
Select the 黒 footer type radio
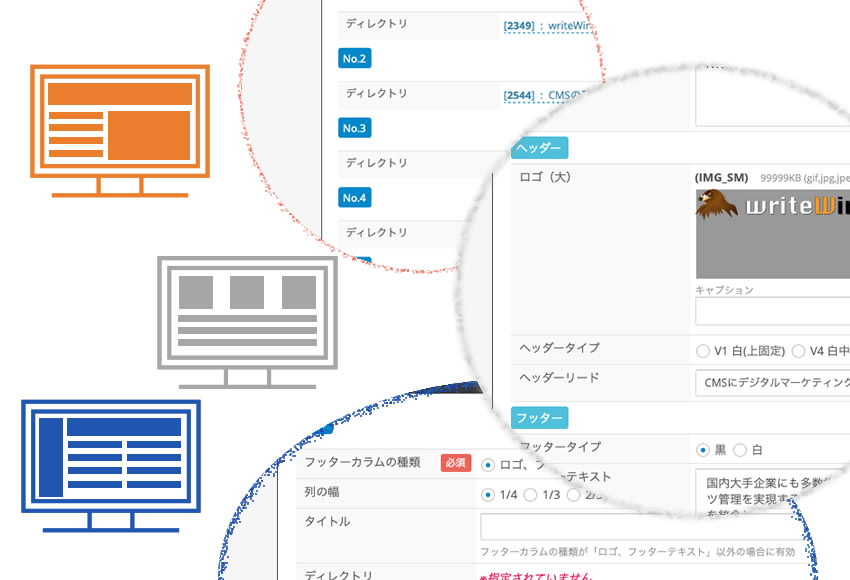pos(703,450)
